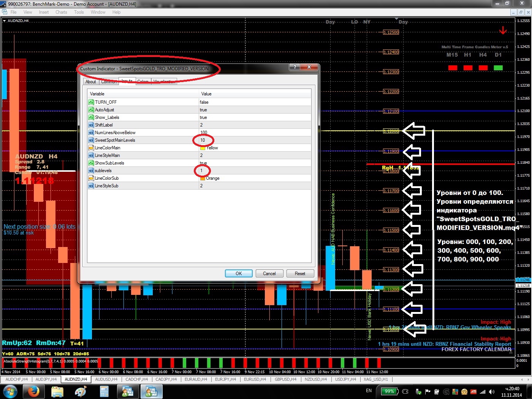
Task: Click the battery 99% indicator
Action: click(x=389, y=391)
